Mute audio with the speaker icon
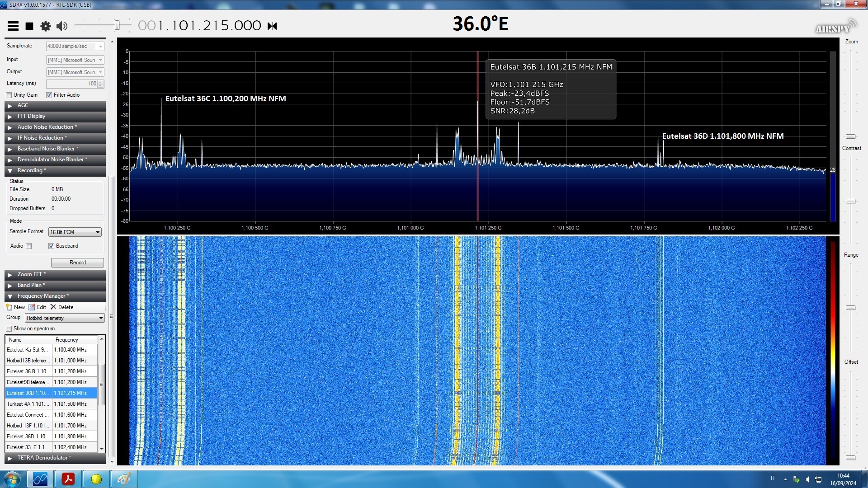This screenshot has width=868, height=488. click(62, 26)
